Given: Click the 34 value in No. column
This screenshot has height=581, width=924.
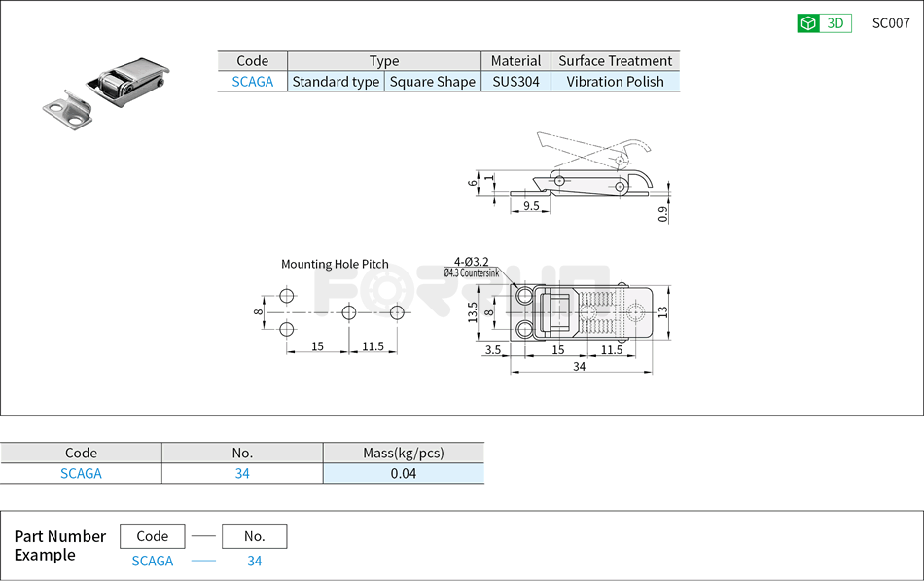Looking at the screenshot, I should click(x=242, y=474).
